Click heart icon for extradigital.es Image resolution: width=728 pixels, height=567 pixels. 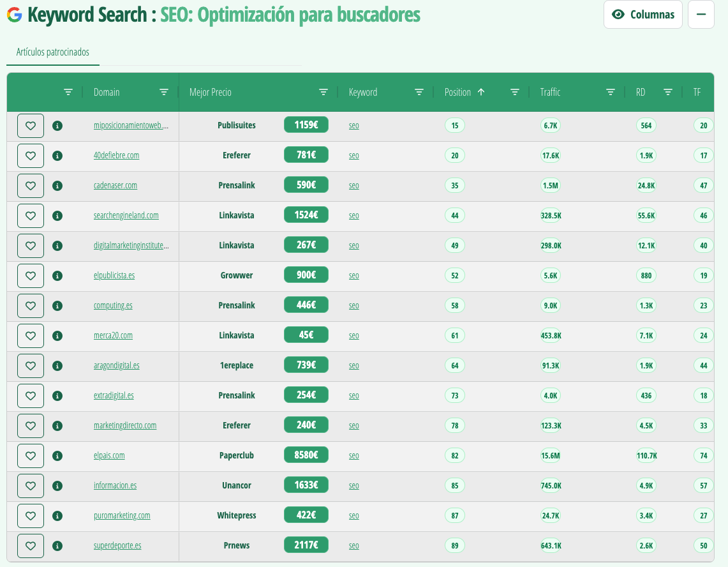(x=31, y=395)
